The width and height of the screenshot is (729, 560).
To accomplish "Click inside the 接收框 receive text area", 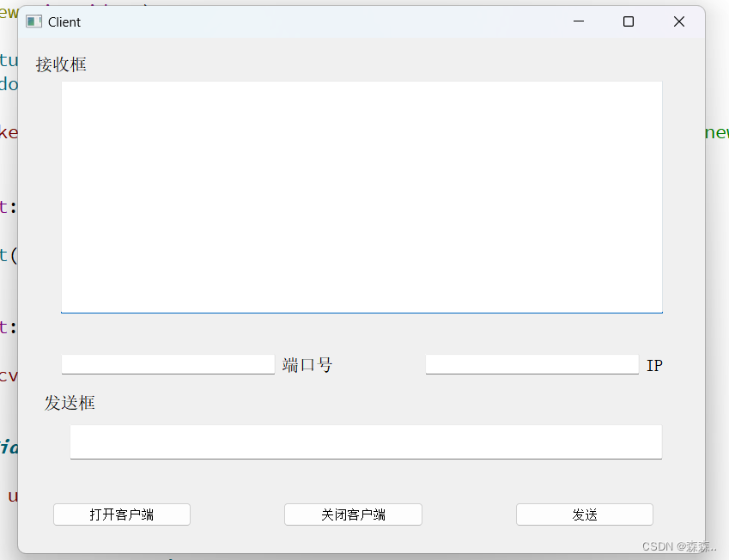I will click(361, 196).
